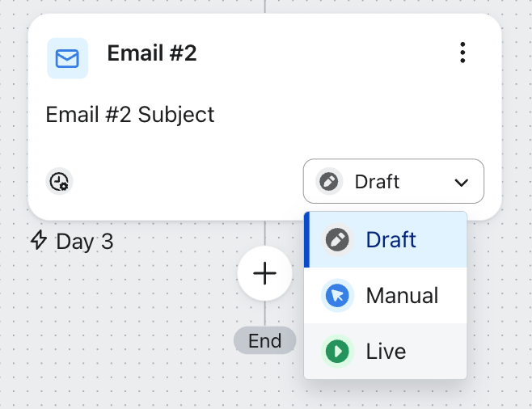This screenshot has height=409, width=532.
Task: Choose Manual from the status menu
Action: pos(402,296)
